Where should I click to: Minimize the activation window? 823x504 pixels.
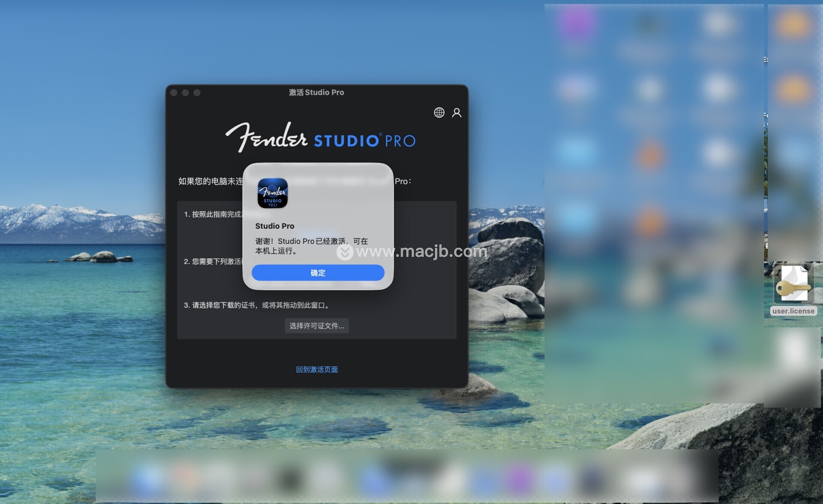pyautogui.click(x=186, y=93)
